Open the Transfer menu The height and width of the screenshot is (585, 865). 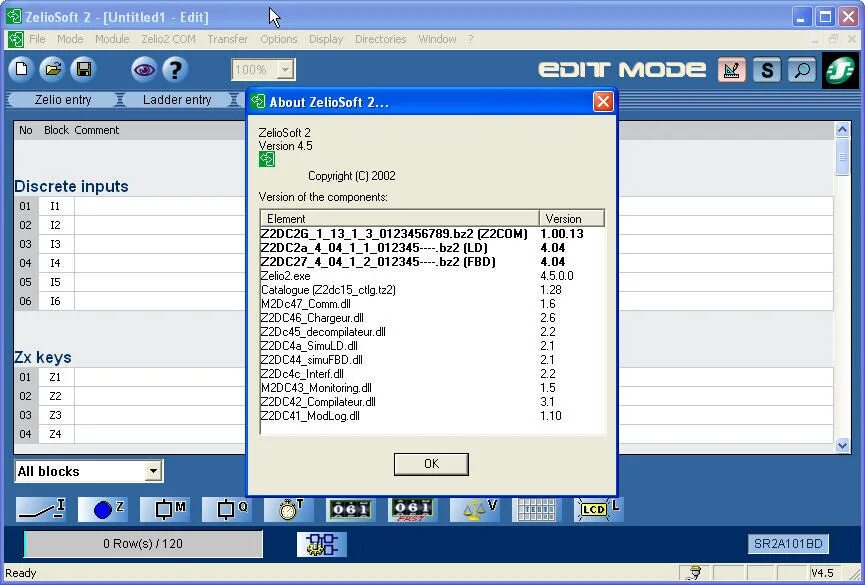click(x=228, y=39)
